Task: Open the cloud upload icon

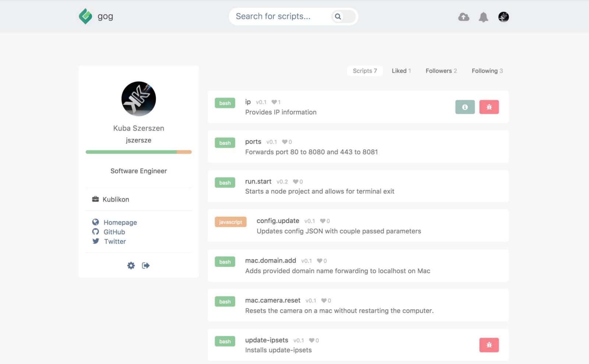Action: 463,17
